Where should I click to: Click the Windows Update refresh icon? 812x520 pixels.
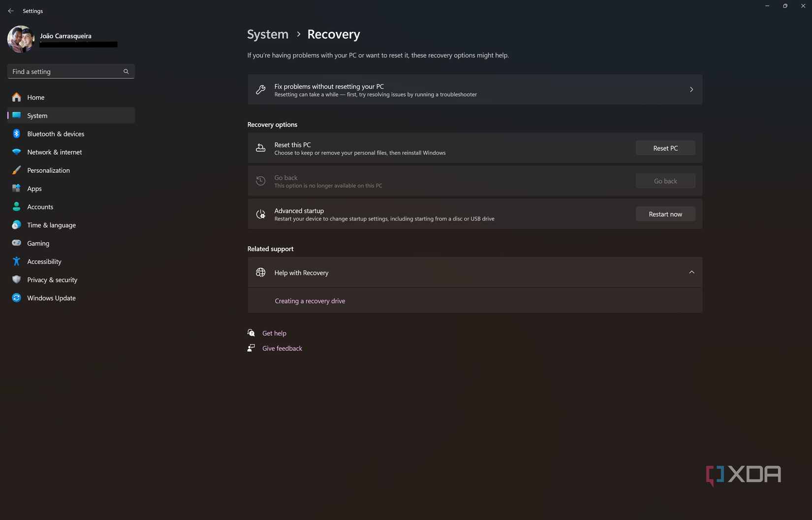coord(17,297)
